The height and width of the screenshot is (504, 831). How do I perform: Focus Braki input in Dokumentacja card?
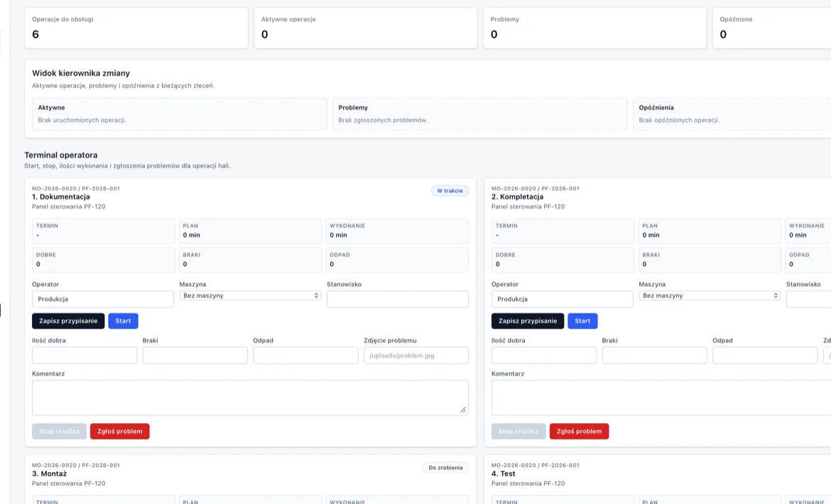click(x=195, y=355)
